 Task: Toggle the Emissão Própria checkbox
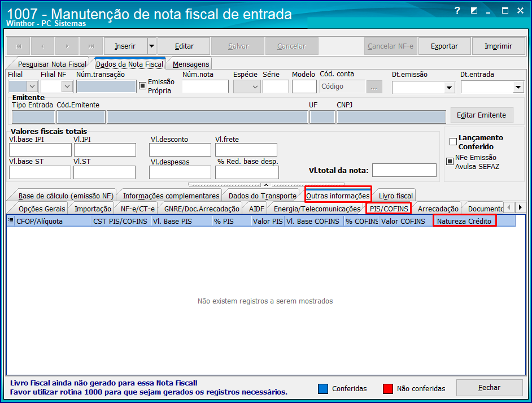(142, 86)
